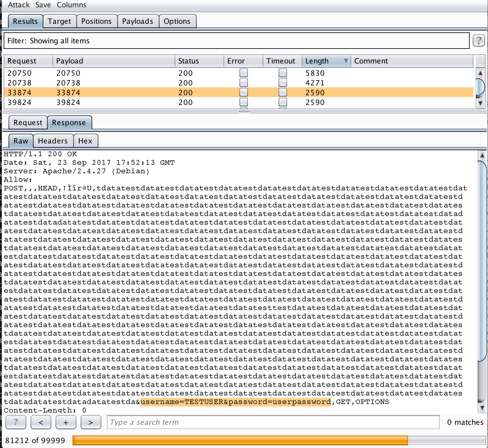488x448 pixels.
Task: Click the Server: Apache/2.4.27 header line
Action: click(x=76, y=171)
